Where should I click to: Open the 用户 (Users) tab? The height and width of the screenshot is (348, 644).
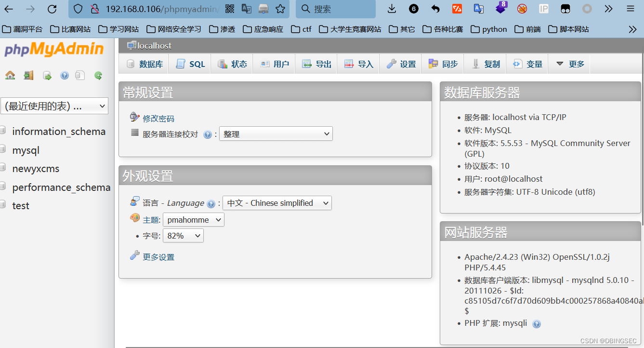[x=274, y=64]
